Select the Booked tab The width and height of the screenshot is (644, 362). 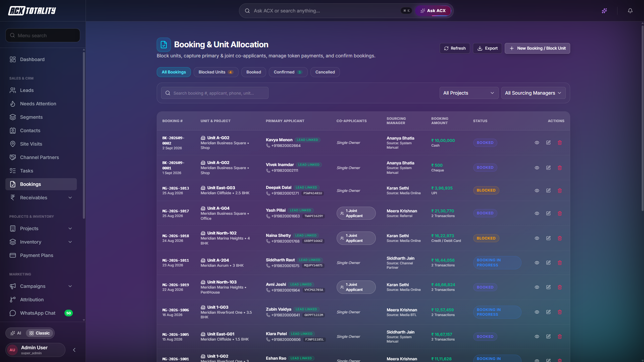254,72
